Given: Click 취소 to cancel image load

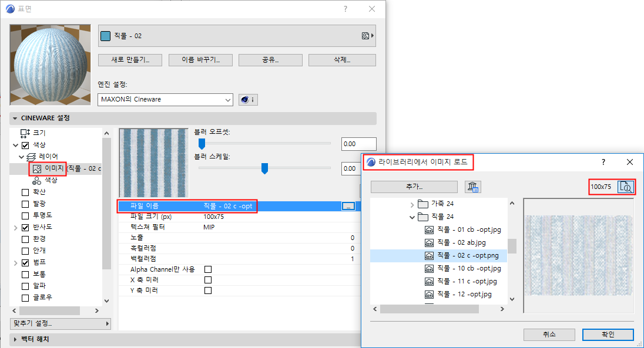Looking at the screenshot, I should 549,335.
